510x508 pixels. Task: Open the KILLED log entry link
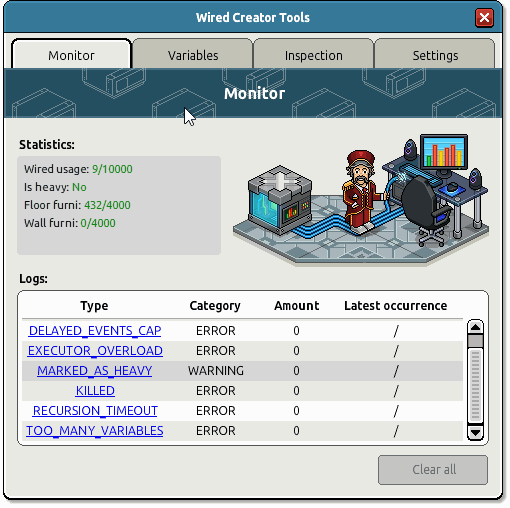pos(95,390)
